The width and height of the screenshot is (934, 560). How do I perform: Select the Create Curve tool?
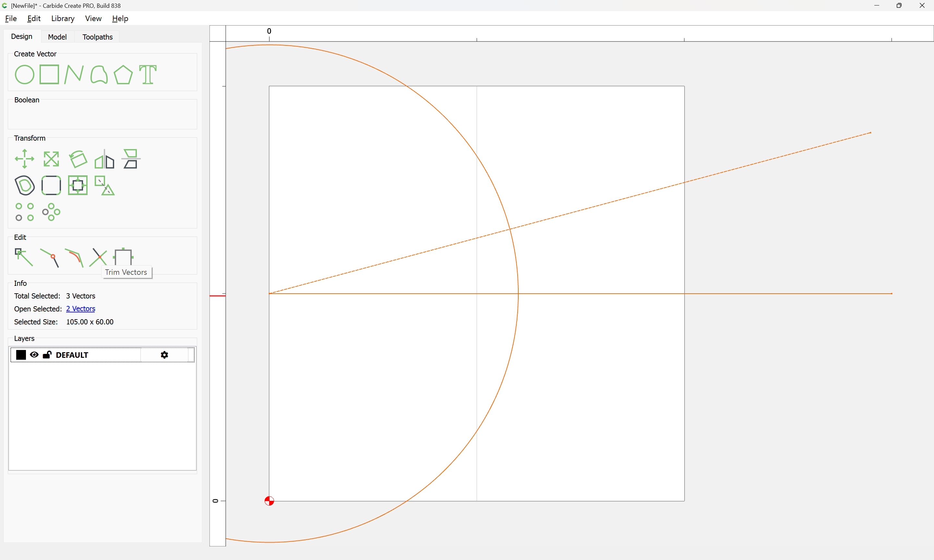click(99, 74)
